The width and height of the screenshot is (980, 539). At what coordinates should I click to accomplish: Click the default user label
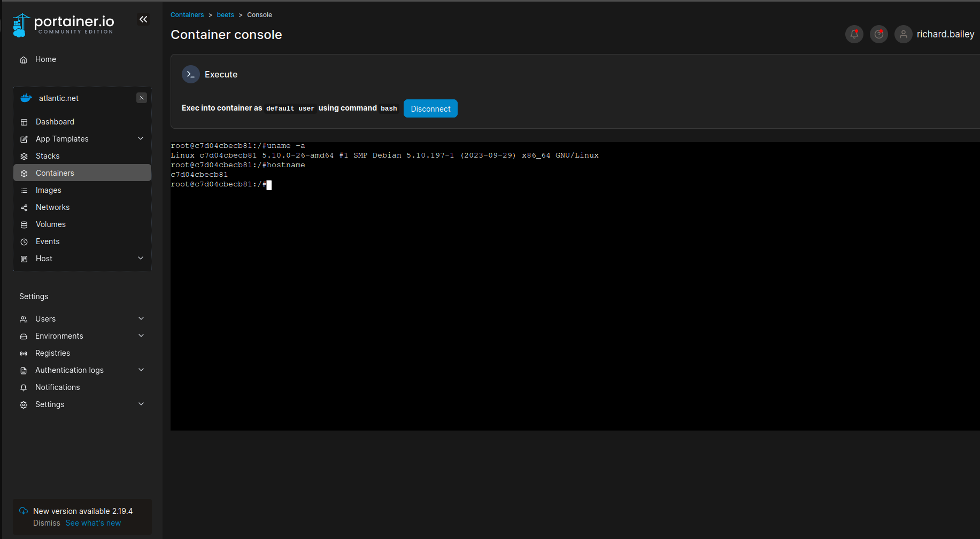click(290, 108)
